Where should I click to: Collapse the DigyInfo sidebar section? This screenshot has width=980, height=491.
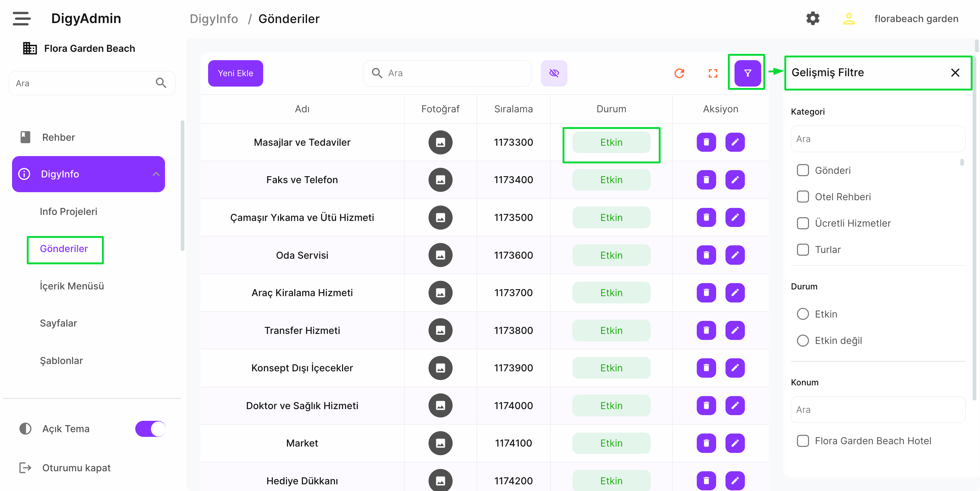pos(156,174)
